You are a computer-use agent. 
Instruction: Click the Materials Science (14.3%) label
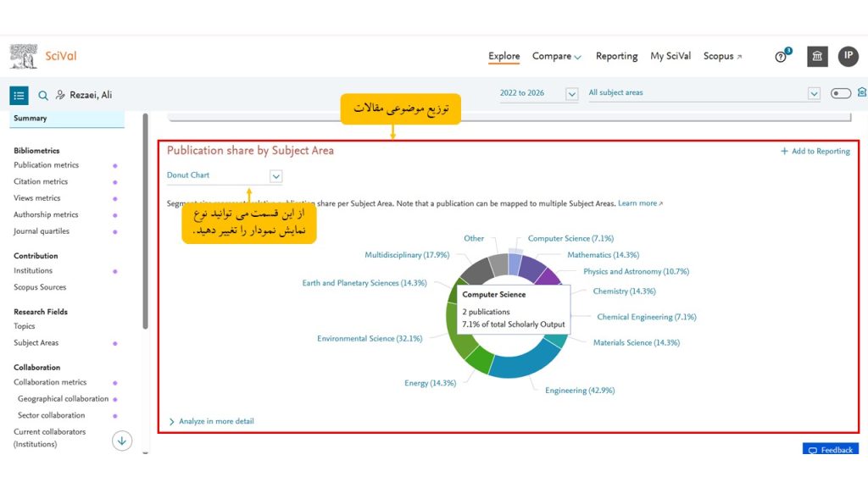636,343
